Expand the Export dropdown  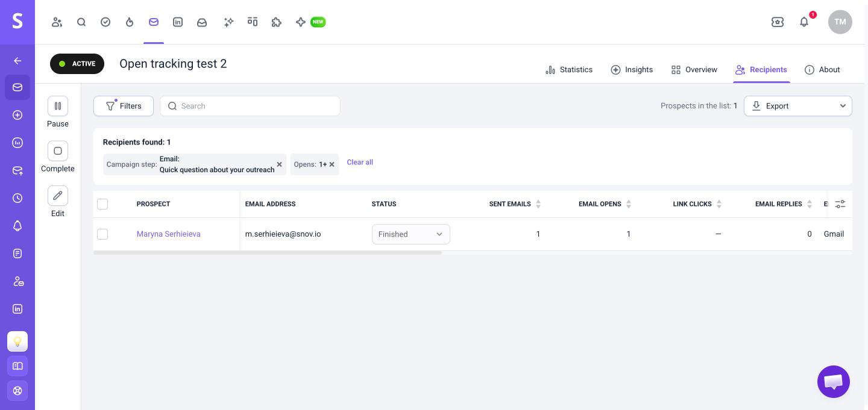click(x=798, y=106)
